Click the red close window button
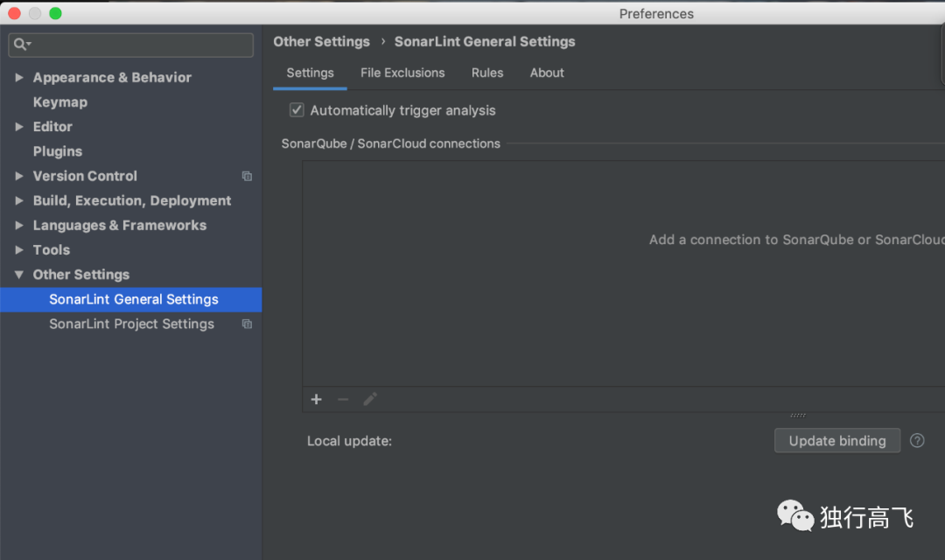Viewport: 945px width, 560px height. (x=15, y=13)
